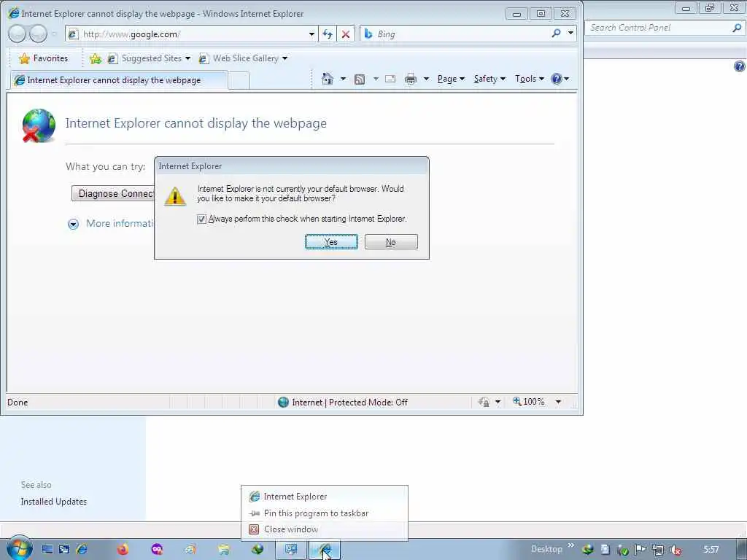Screen dimensions: 747x560
Task: Open the network tray icon
Action: [x=658, y=550]
